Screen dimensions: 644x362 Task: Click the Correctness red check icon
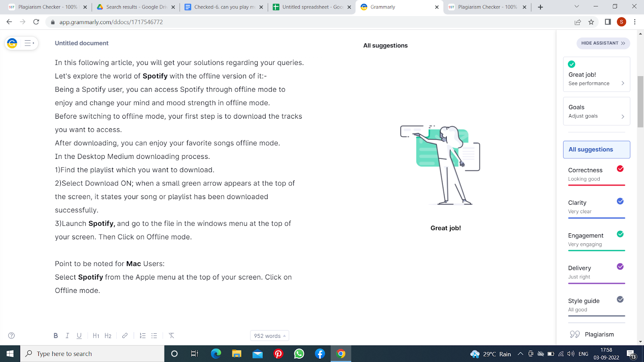pos(620,169)
